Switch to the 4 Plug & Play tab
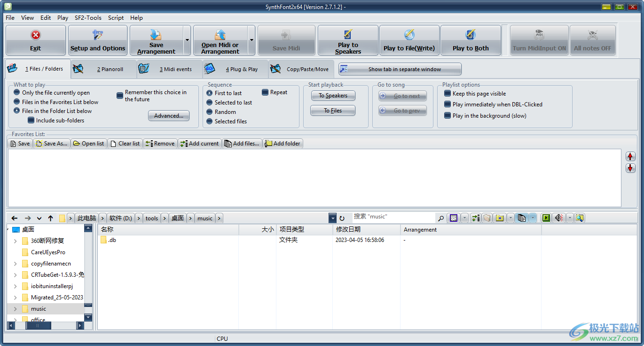The image size is (644, 346). [x=236, y=69]
